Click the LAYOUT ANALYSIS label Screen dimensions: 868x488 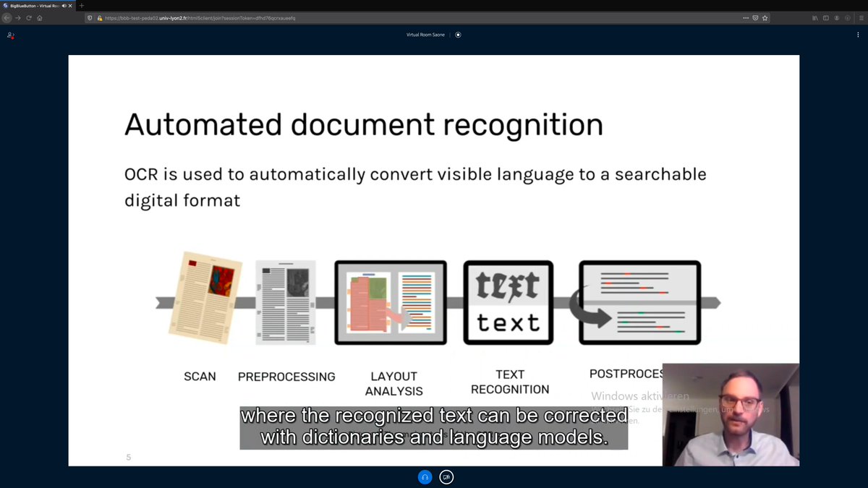pos(394,384)
